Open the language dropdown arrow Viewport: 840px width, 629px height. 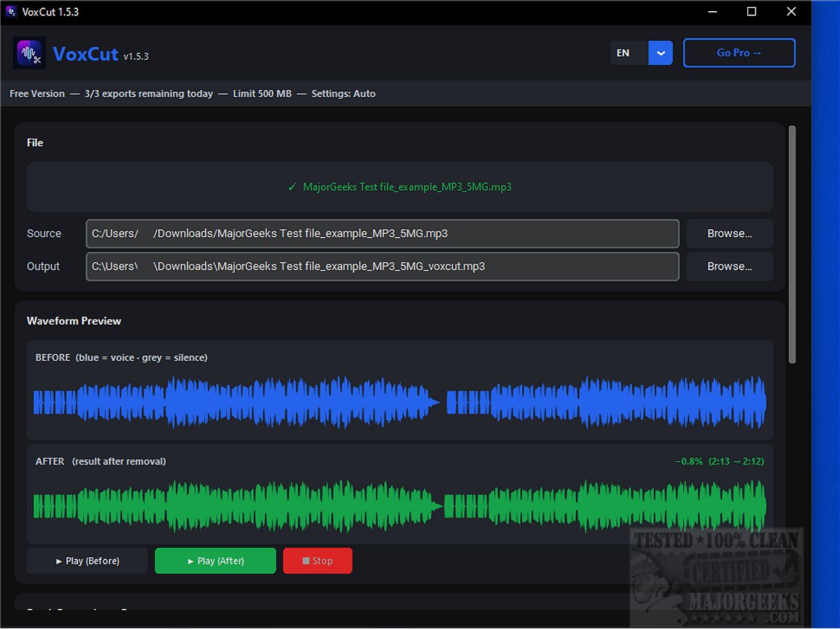coord(660,53)
